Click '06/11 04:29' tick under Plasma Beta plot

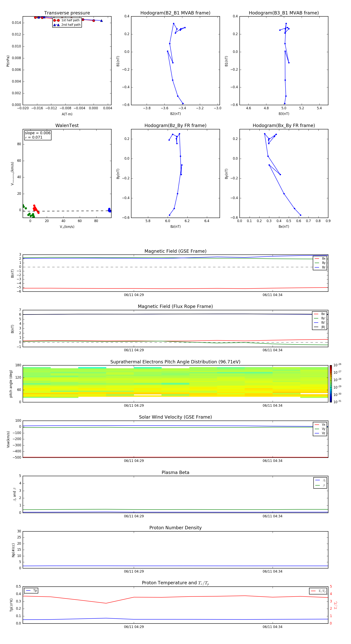[x=134, y=516]
